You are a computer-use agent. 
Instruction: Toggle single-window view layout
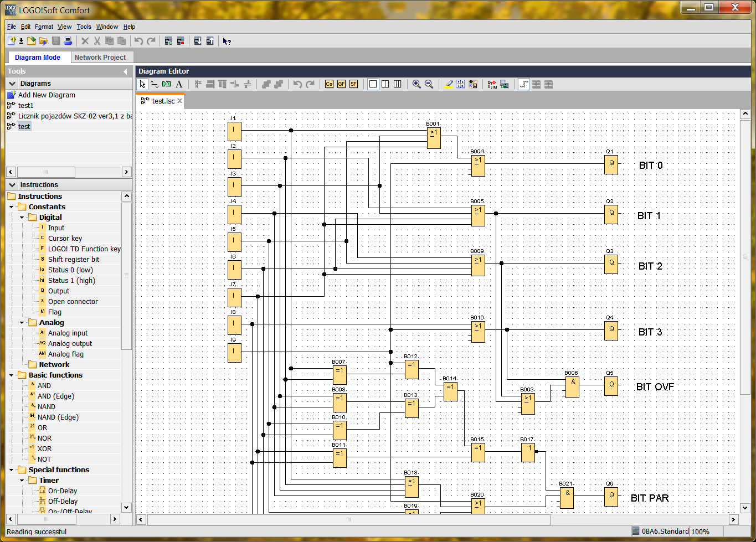[x=373, y=84]
